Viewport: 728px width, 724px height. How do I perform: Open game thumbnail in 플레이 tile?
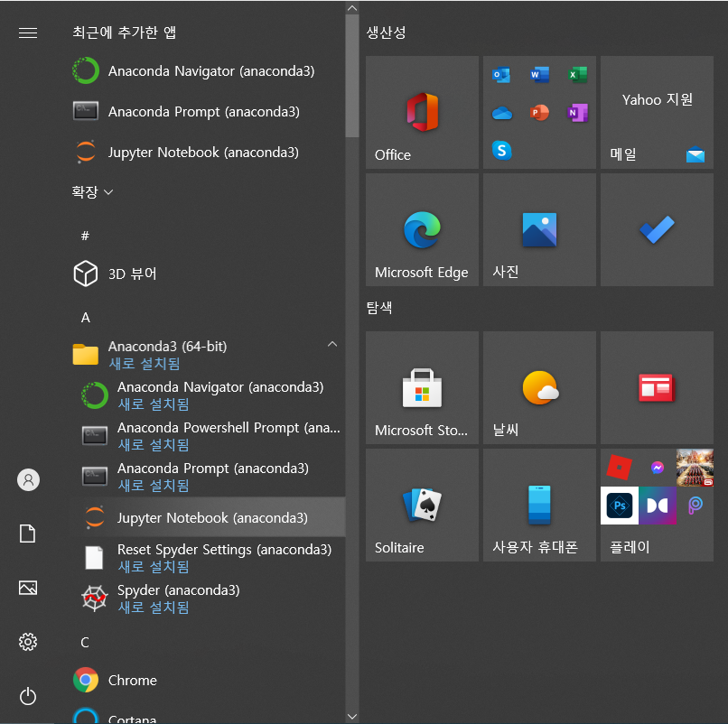695,468
